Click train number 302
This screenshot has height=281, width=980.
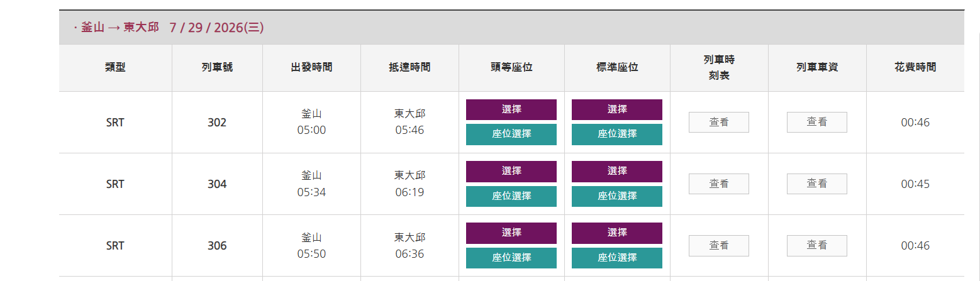pos(217,123)
